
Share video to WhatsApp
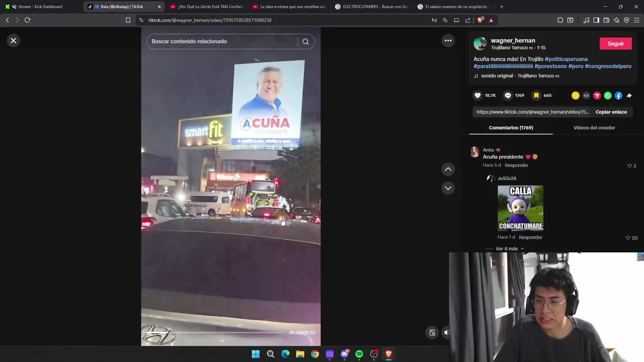[608, 96]
